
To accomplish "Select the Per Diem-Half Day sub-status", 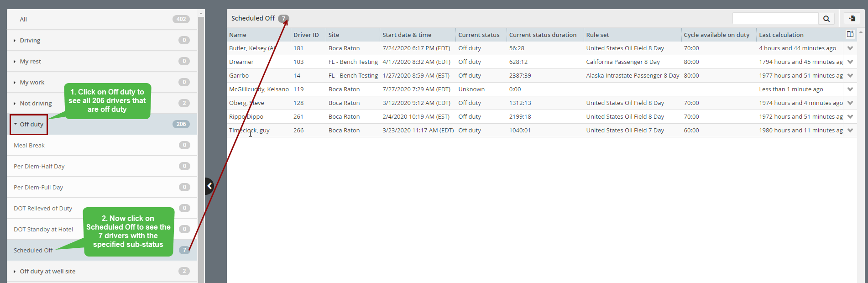I will (x=102, y=166).
